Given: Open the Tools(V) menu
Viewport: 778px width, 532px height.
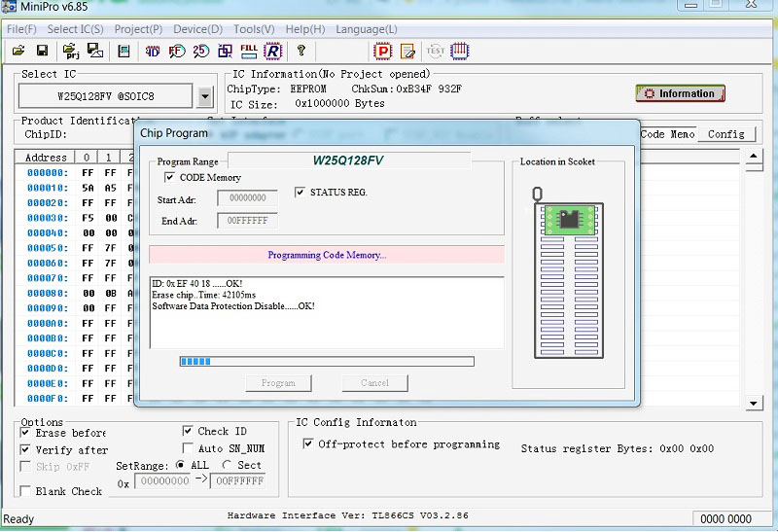Looking at the screenshot, I should click(254, 29).
